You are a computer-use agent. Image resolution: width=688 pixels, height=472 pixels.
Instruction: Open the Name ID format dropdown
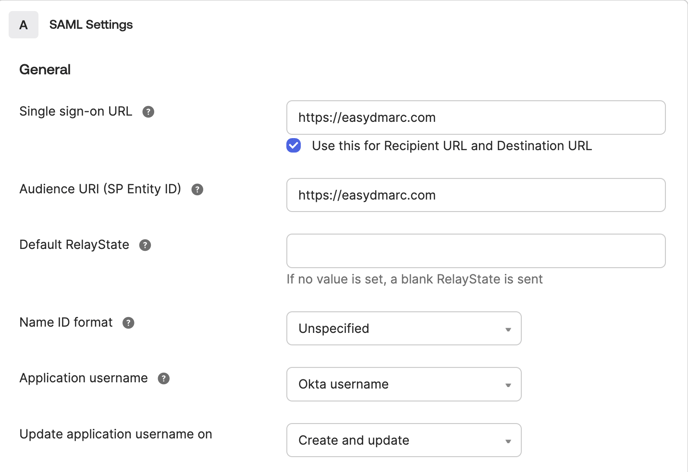[404, 329]
